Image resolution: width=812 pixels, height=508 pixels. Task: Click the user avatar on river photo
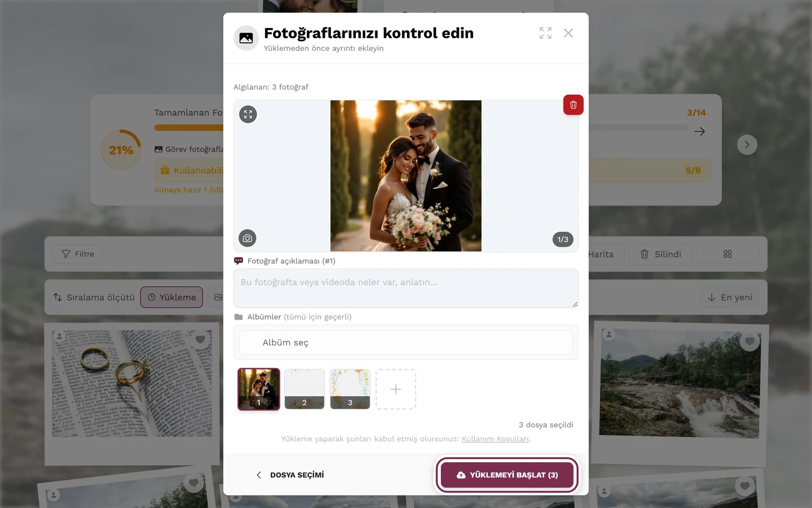click(x=609, y=334)
